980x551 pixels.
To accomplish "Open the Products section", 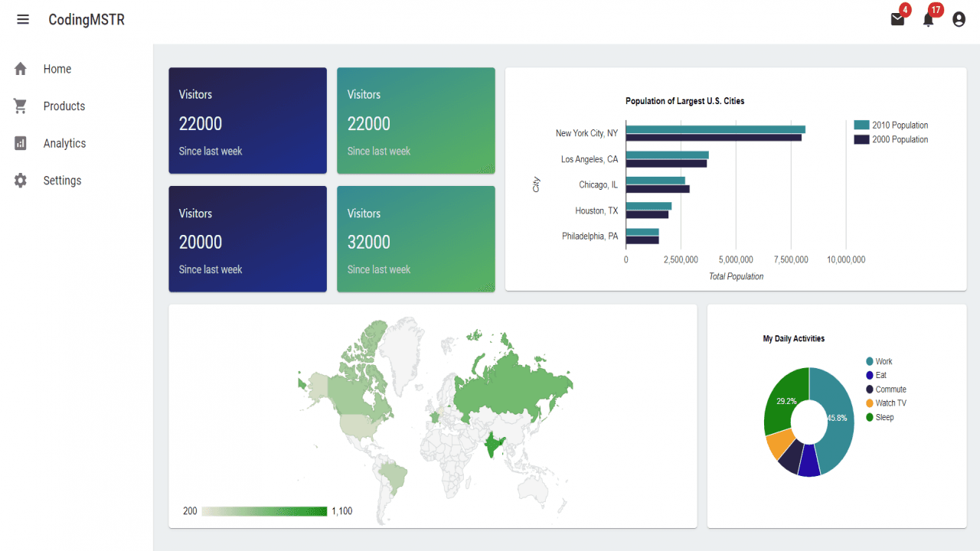I will [x=64, y=106].
